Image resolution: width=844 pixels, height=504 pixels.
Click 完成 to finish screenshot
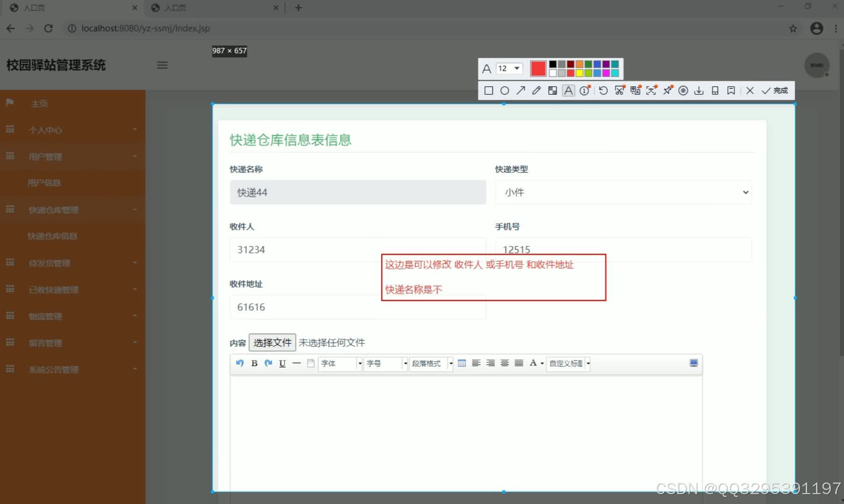[775, 91]
